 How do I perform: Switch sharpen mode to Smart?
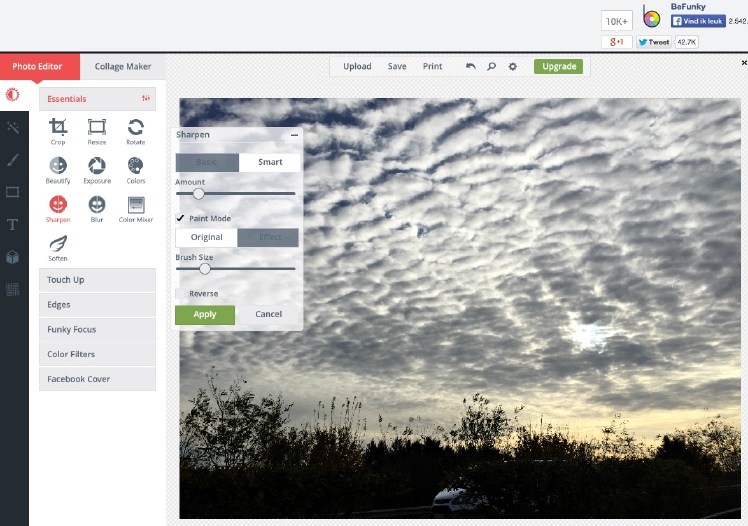pos(270,162)
